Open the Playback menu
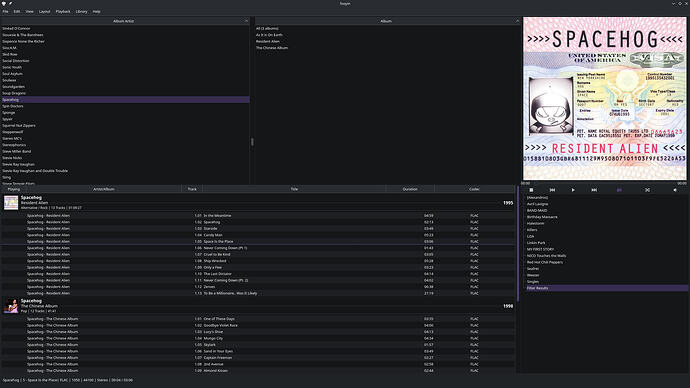 tap(63, 11)
